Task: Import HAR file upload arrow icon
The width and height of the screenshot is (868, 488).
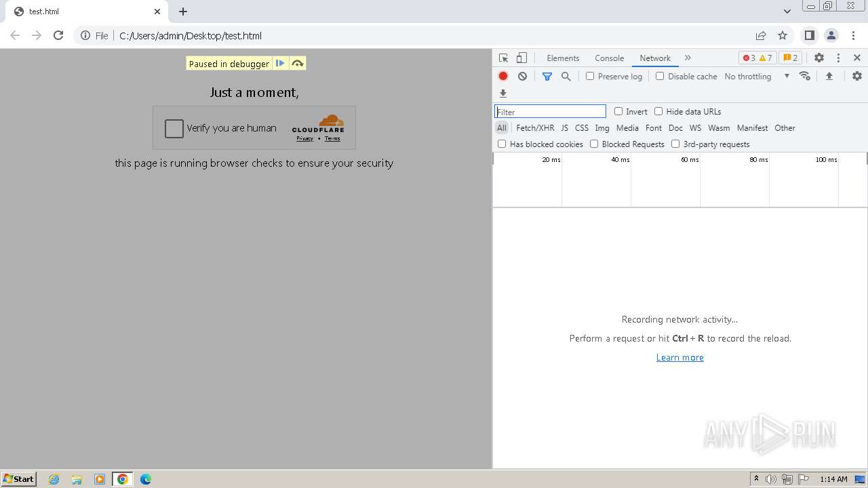Action: (829, 77)
